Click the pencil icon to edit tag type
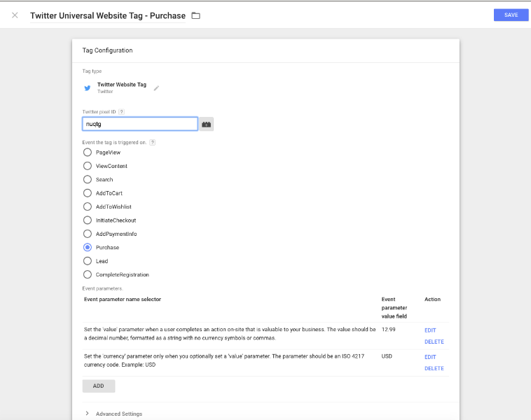 pos(157,88)
